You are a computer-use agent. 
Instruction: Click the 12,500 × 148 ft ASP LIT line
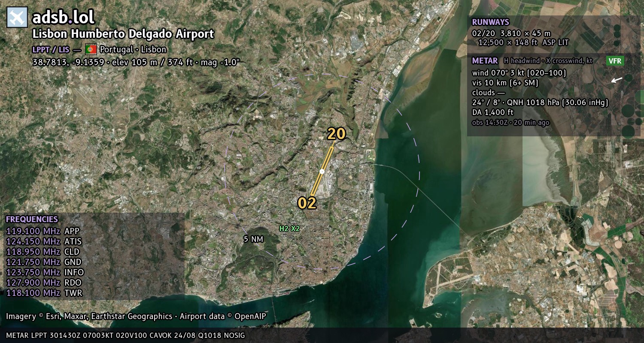pos(523,42)
